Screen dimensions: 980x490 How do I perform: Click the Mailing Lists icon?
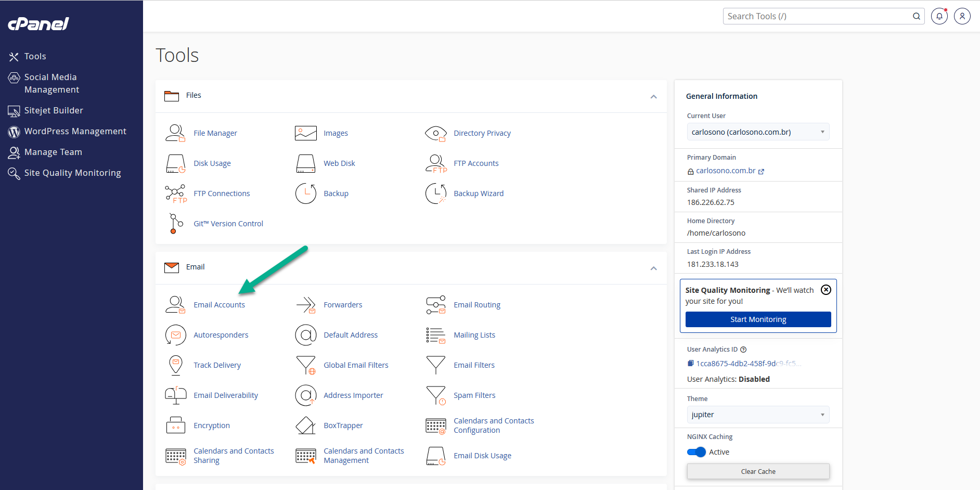click(x=435, y=335)
